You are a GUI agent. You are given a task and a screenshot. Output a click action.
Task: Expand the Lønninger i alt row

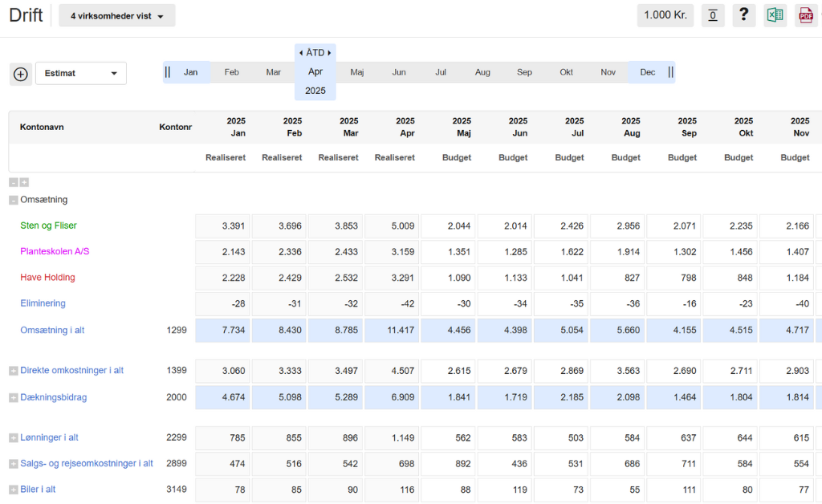pyautogui.click(x=14, y=438)
